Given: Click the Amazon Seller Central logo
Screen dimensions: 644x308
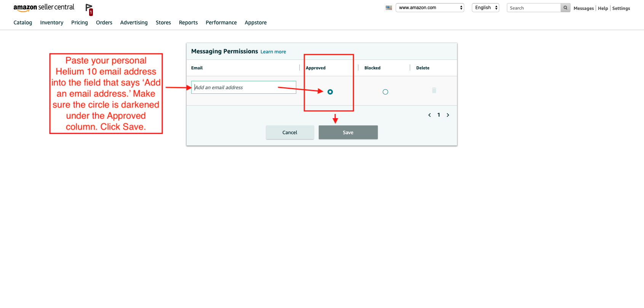Looking at the screenshot, I should point(44,8).
